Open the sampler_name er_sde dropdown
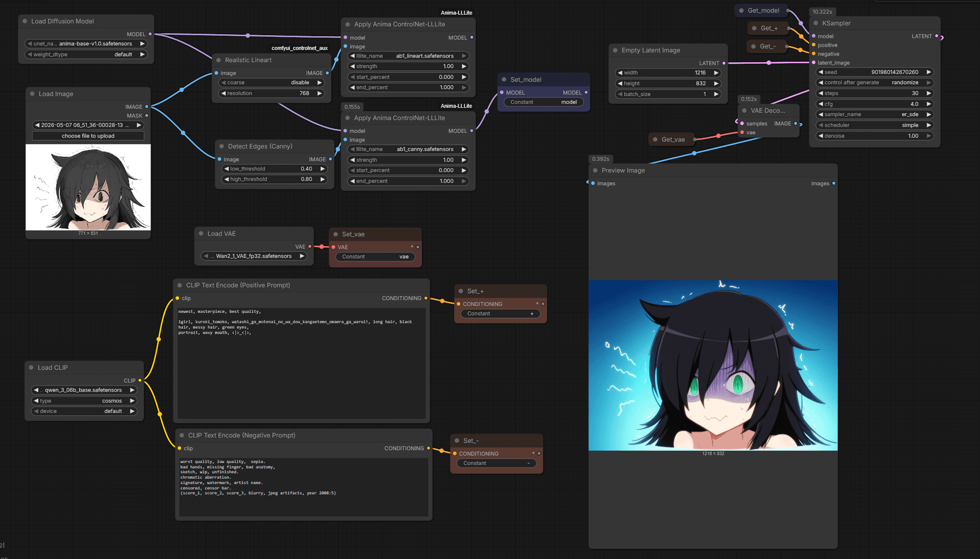The image size is (980, 559). [875, 115]
